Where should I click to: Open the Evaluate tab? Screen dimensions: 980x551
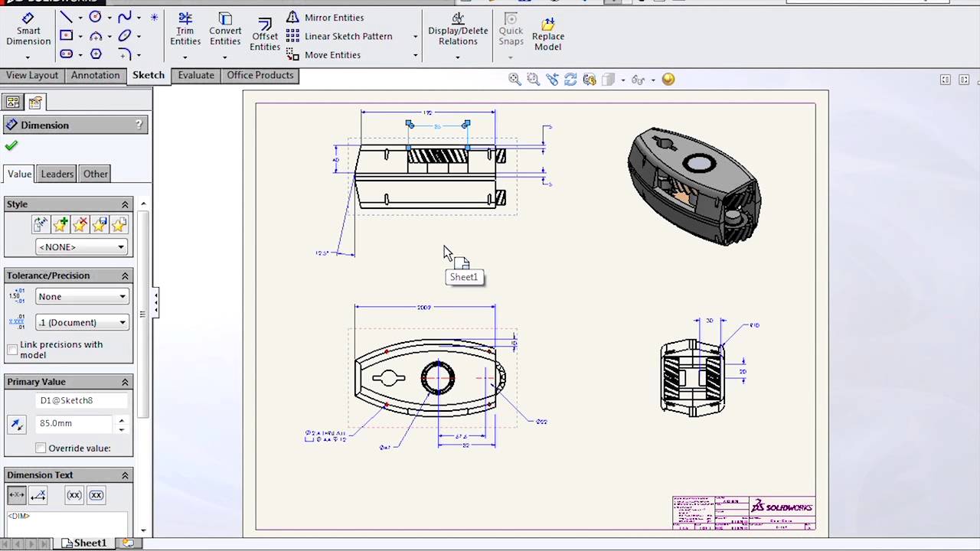(x=196, y=75)
